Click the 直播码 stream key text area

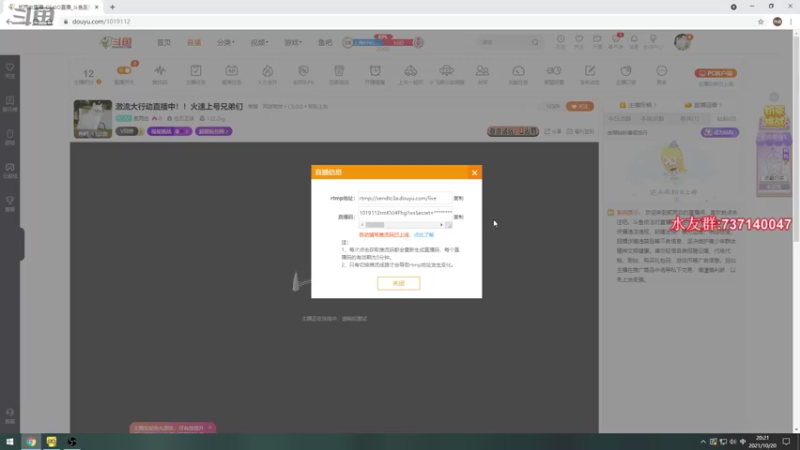point(405,214)
